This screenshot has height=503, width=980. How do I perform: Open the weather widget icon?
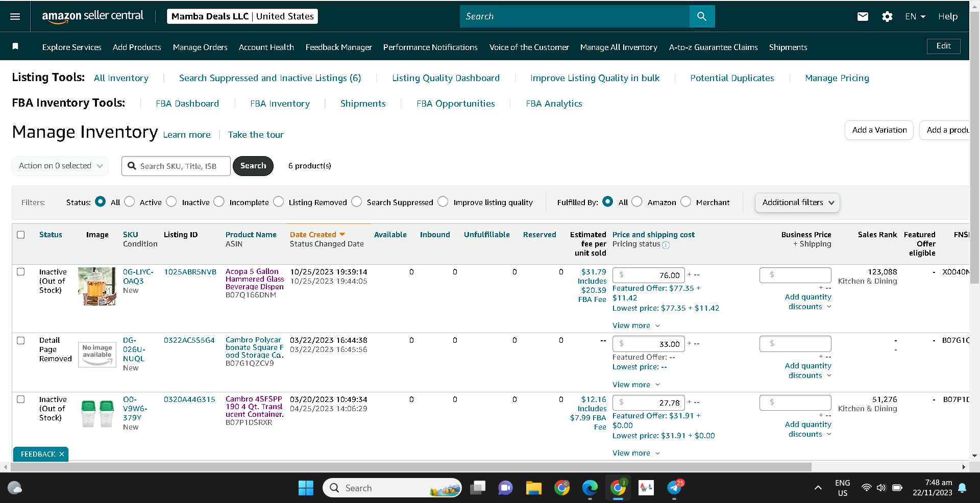pyautogui.click(x=15, y=488)
